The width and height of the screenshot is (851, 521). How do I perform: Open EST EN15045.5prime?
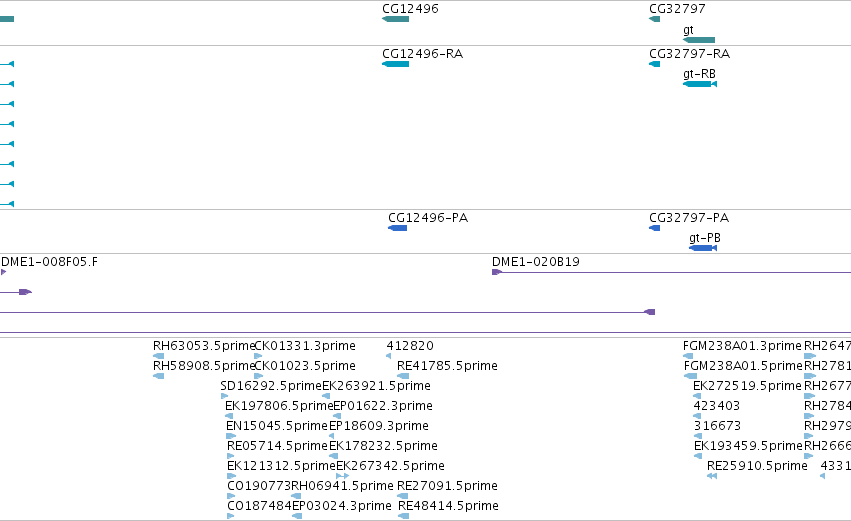tap(277, 426)
